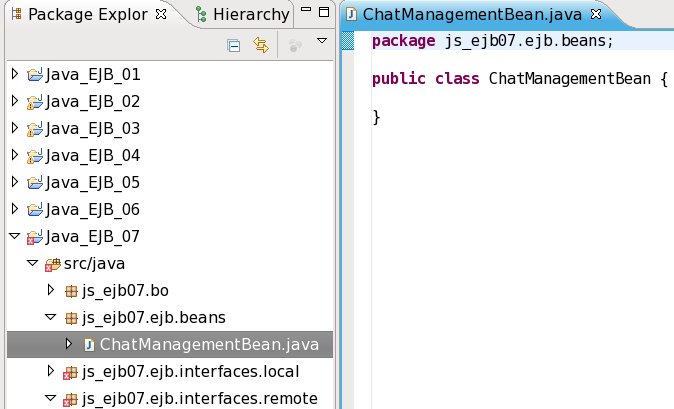Open the Package Explorer view menu arrow
Image resolution: width=674 pixels, height=409 pixels.
(321, 42)
